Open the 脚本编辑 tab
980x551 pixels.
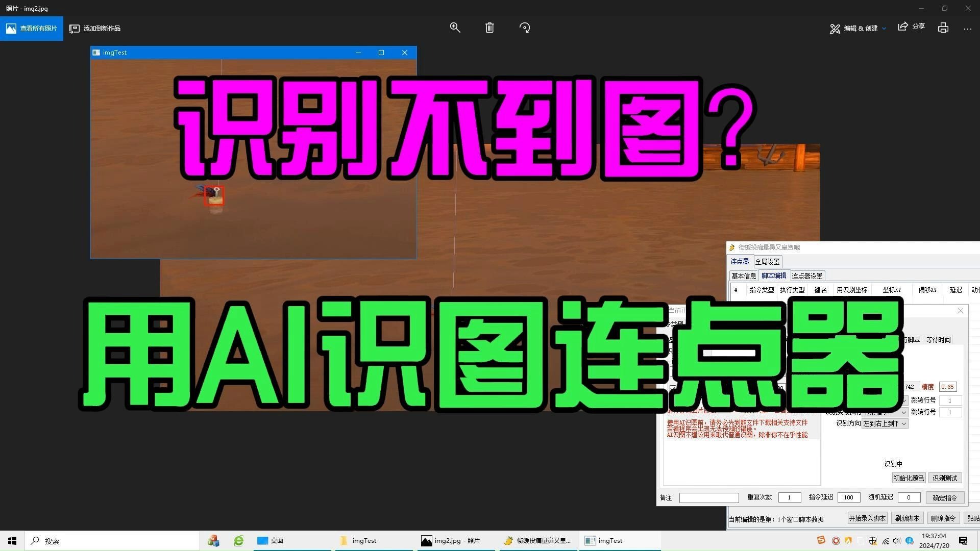click(x=774, y=275)
